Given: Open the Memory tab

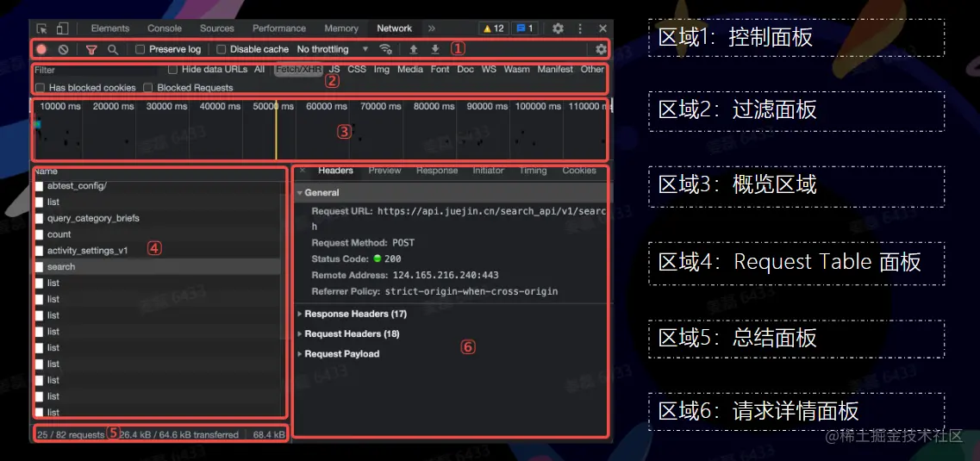Looking at the screenshot, I should tap(341, 28).
